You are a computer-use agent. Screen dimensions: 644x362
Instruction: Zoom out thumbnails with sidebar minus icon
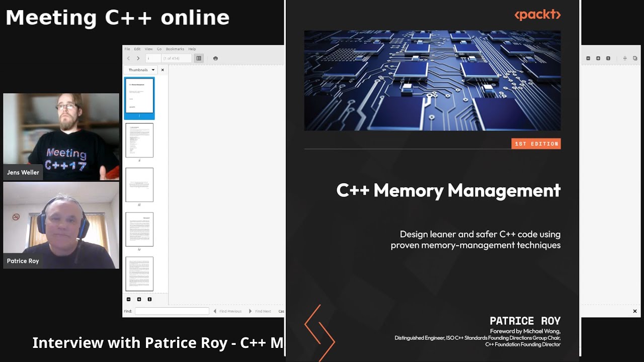click(128, 299)
